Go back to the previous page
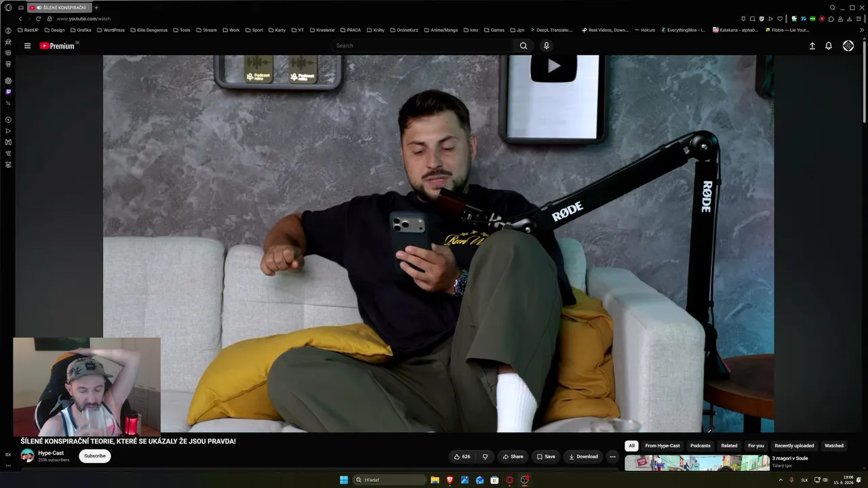 pos(20,19)
